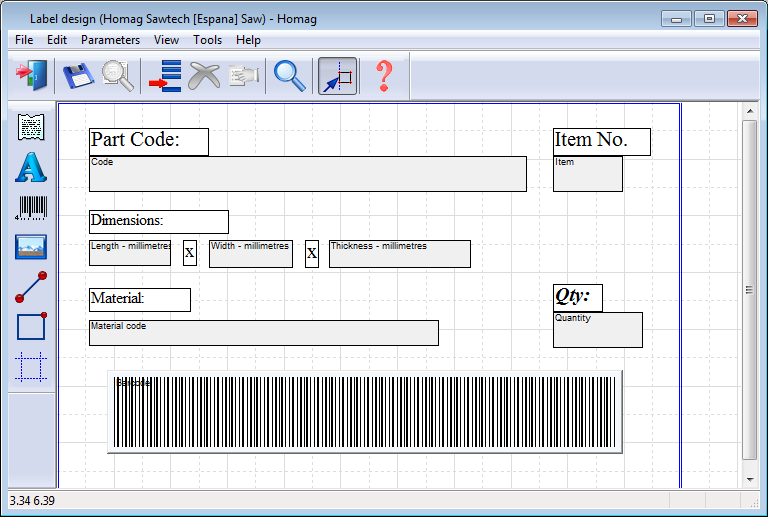The height and width of the screenshot is (517, 768).
Task: Click coordinates '3.34 6.39' in status bar
Action: tap(32, 501)
